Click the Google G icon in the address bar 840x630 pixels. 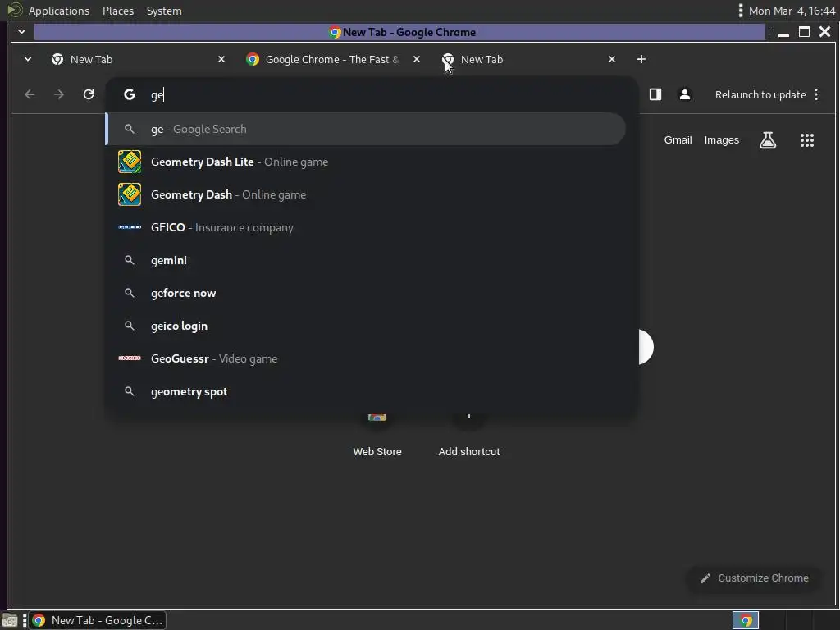point(129,95)
